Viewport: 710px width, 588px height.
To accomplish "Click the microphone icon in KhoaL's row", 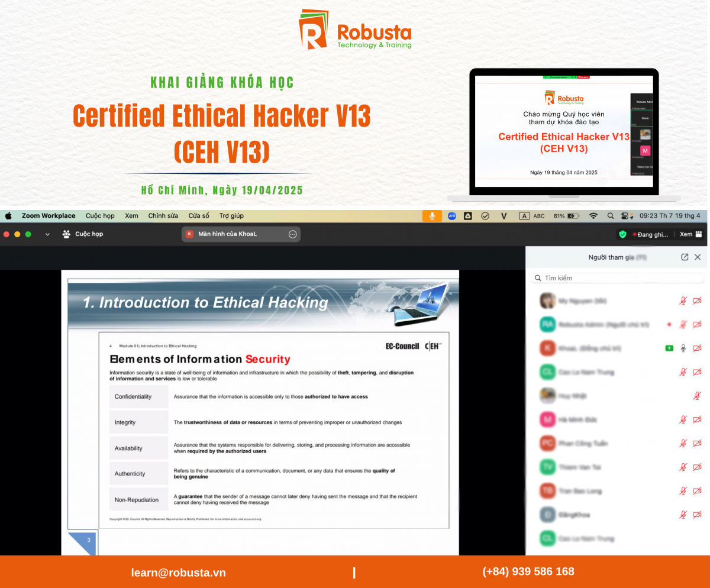I will click(x=683, y=348).
